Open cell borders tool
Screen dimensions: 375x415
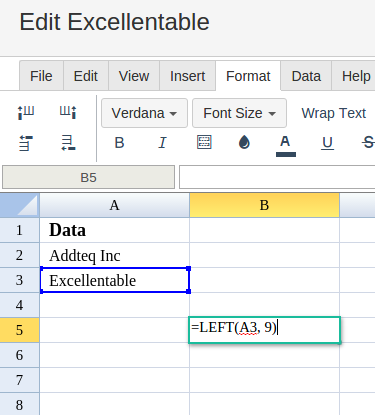[x=204, y=142]
